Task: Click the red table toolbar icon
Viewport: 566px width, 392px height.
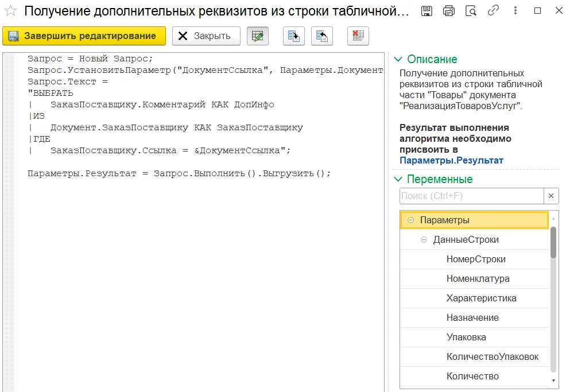Action: [358, 36]
